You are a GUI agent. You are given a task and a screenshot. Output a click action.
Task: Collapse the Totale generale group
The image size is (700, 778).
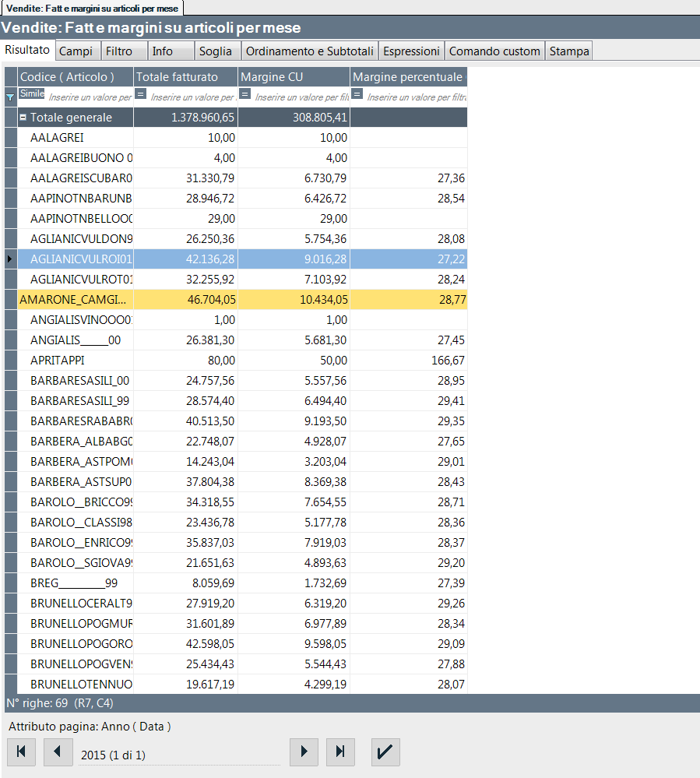pos(23,118)
